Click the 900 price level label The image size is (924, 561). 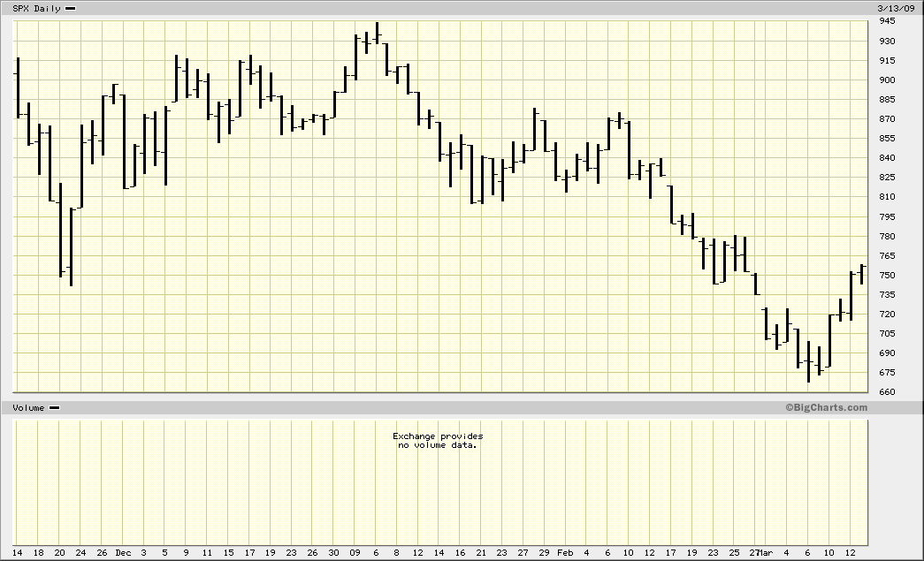[886, 80]
